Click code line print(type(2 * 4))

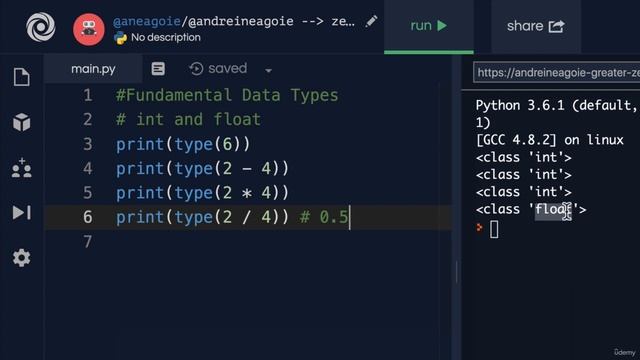pyautogui.click(x=202, y=193)
